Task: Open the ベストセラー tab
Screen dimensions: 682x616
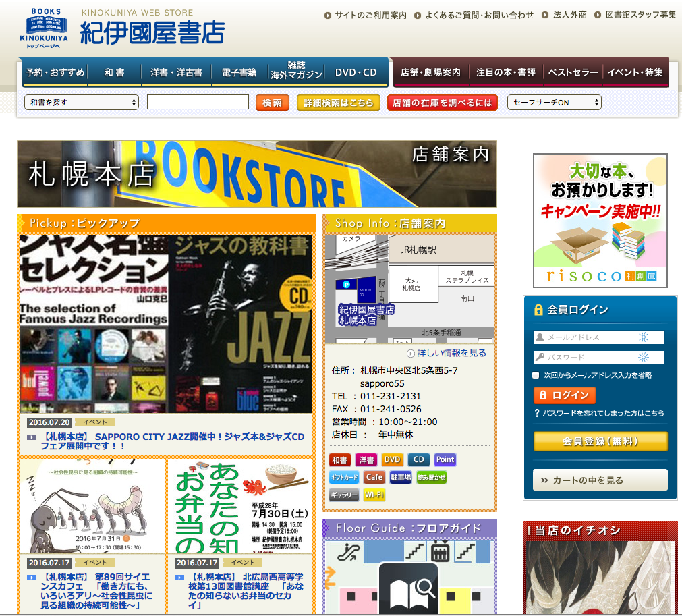Action: tap(573, 72)
